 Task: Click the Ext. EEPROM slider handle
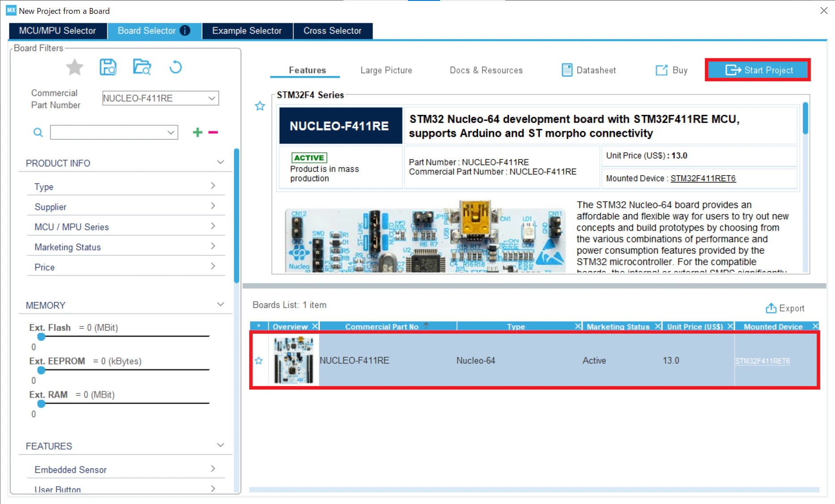[x=41, y=370]
